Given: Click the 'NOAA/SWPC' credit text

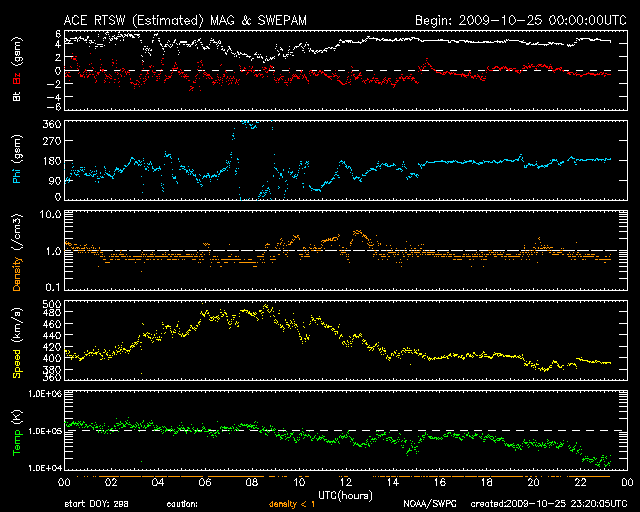Looking at the screenshot, I should [x=430, y=504].
